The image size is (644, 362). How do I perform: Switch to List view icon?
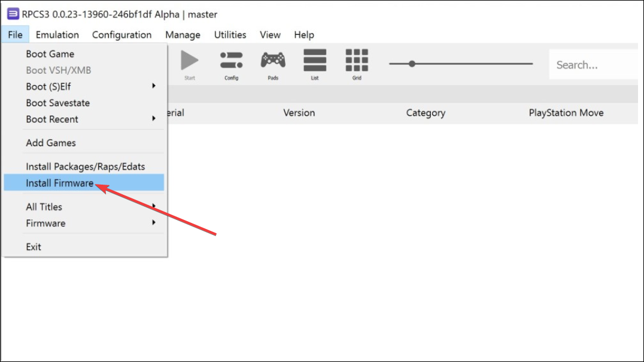[x=315, y=61]
